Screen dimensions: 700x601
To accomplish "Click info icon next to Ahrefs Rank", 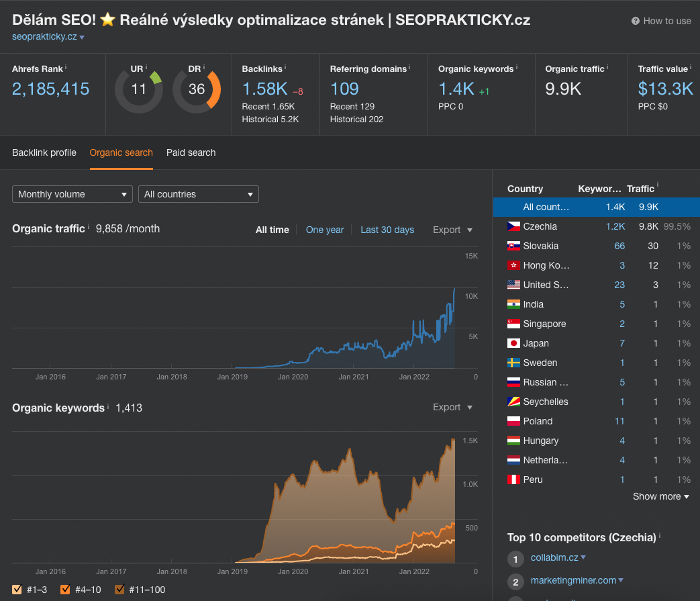I will click(66, 67).
